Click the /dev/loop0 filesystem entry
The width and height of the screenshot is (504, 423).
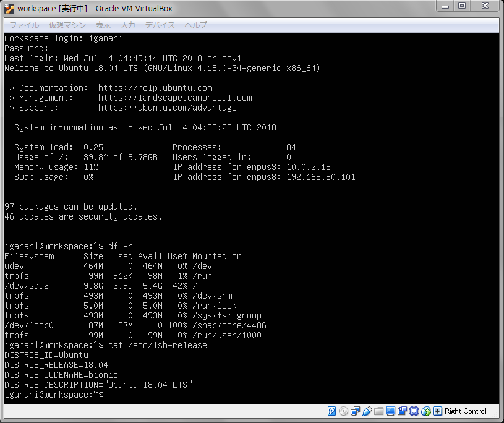pyautogui.click(x=29, y=326)
